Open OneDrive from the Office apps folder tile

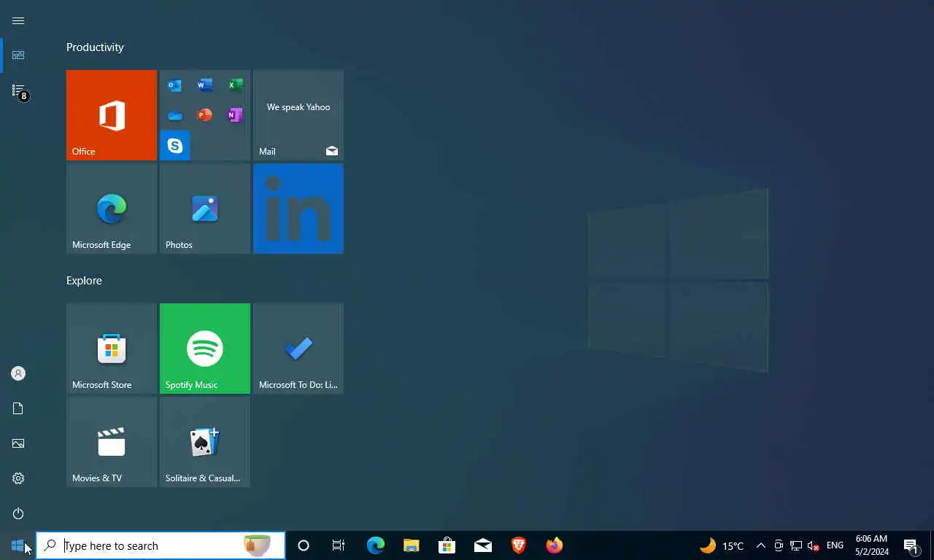[x=174, y=115]
